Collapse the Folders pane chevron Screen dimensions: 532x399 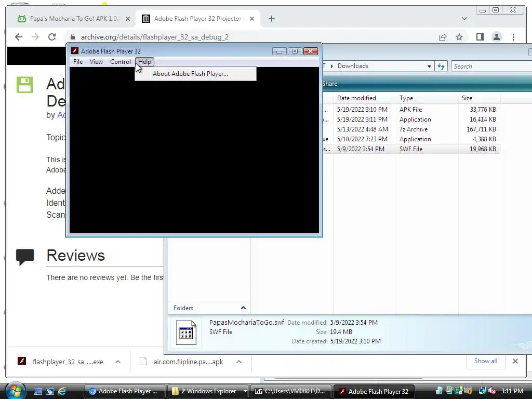(x=243, y=308)
